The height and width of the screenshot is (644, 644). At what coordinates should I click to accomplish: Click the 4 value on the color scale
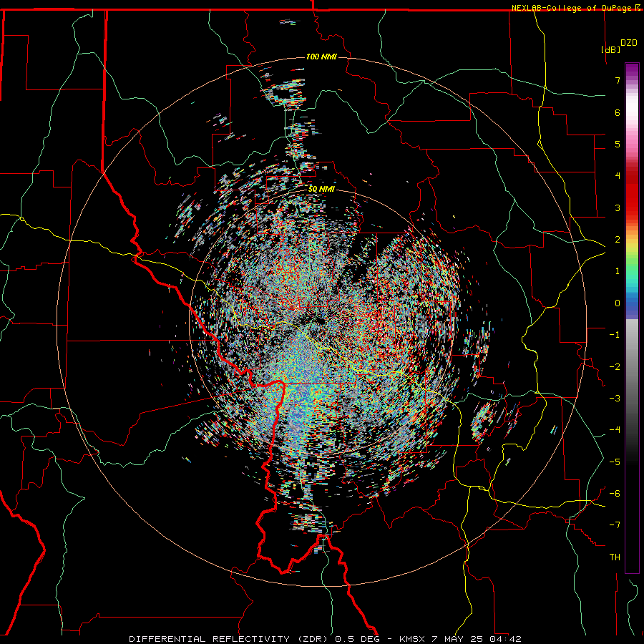click(618, 176)
